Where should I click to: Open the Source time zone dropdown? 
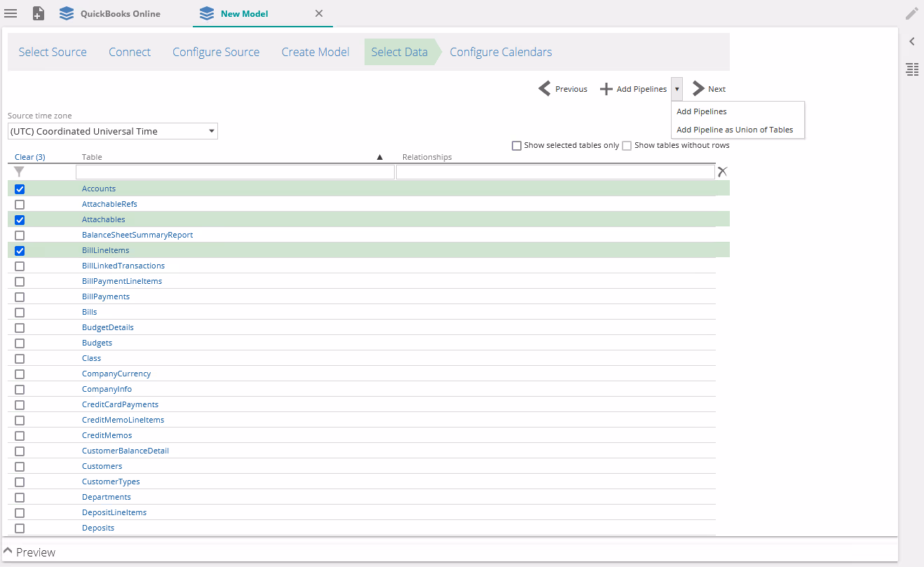[x=113, y=131]
